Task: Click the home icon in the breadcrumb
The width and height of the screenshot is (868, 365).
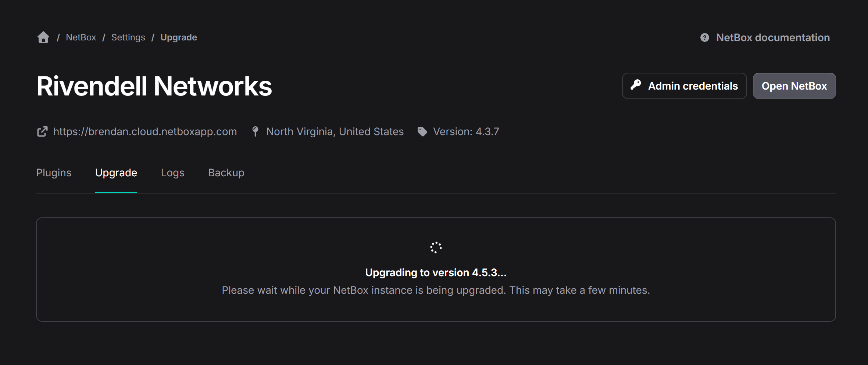Action: pos(43,37)
